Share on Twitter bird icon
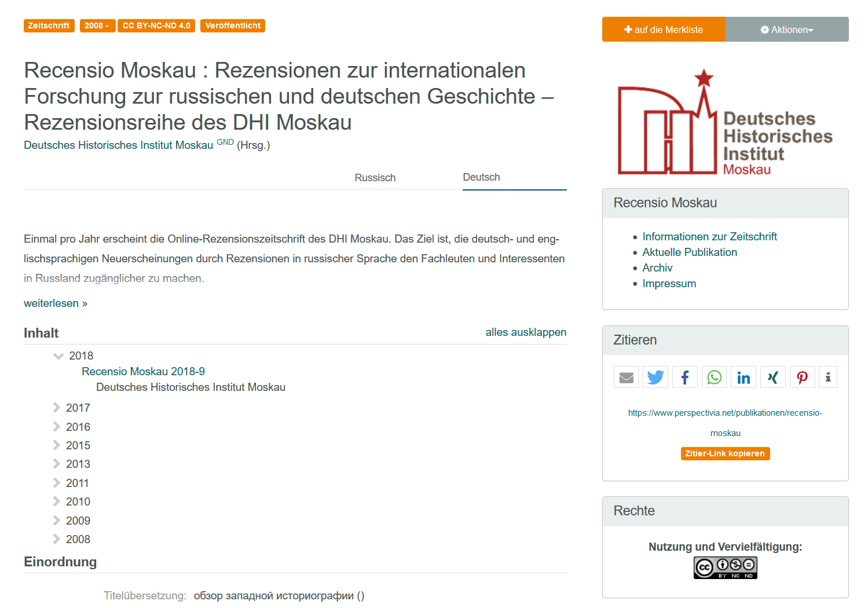The width and height of the screenshot is (868, 608). coord(655,378)
